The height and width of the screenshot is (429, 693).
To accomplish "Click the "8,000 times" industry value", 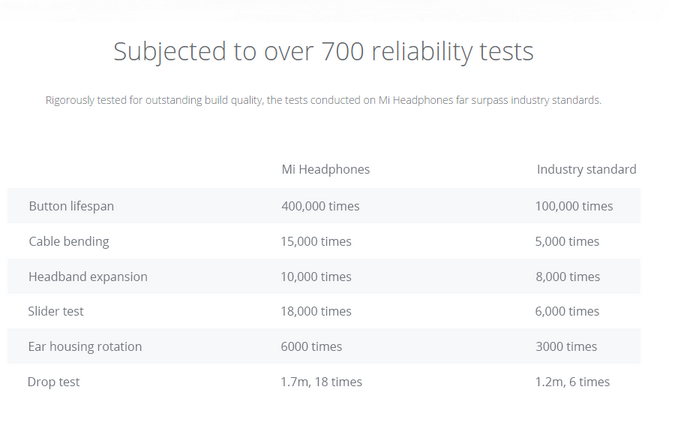I will pos(567,276).
